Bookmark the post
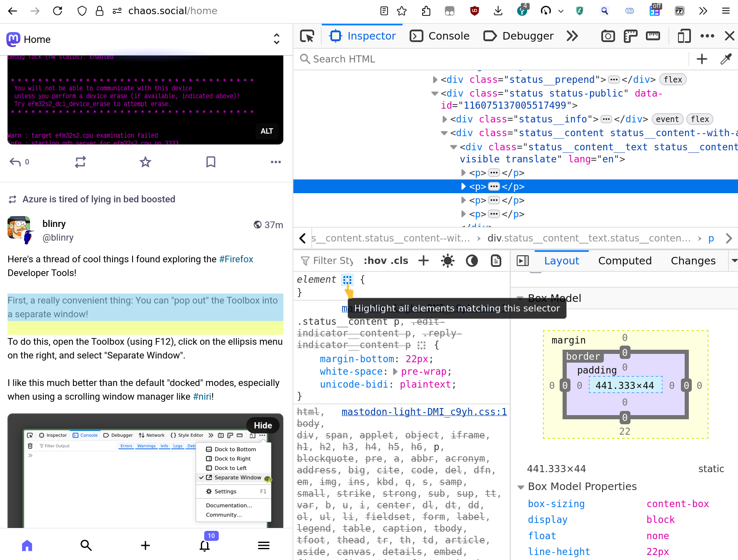 tap(211, 162)
